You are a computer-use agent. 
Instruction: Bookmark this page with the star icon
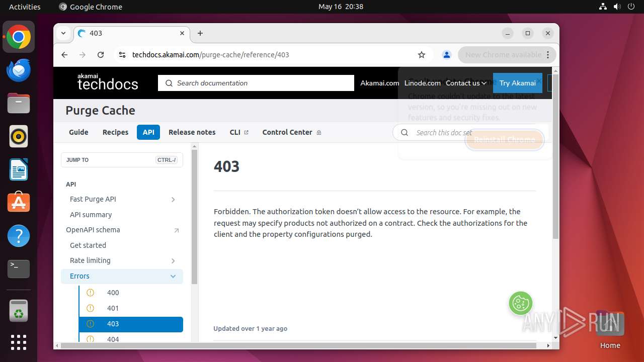coord(422,55)
